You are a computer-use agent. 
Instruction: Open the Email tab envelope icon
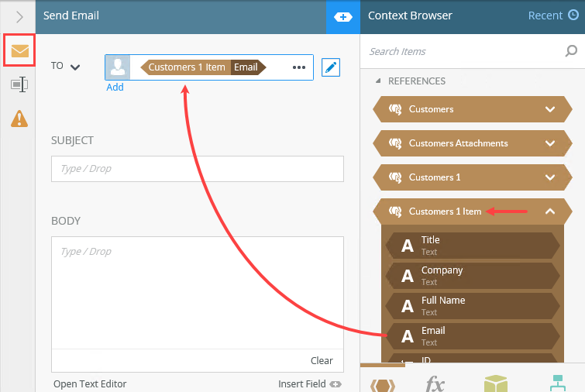[20, 50]
